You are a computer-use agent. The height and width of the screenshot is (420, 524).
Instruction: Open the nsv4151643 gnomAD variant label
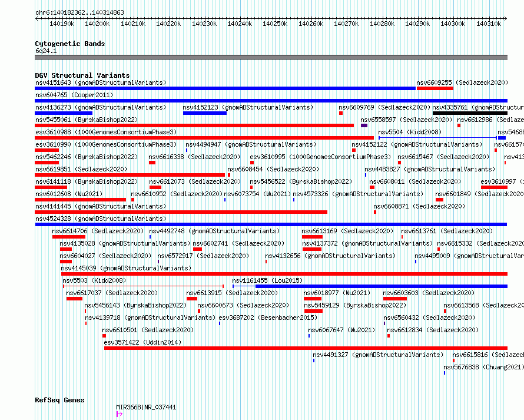click(x=101, y=82)
